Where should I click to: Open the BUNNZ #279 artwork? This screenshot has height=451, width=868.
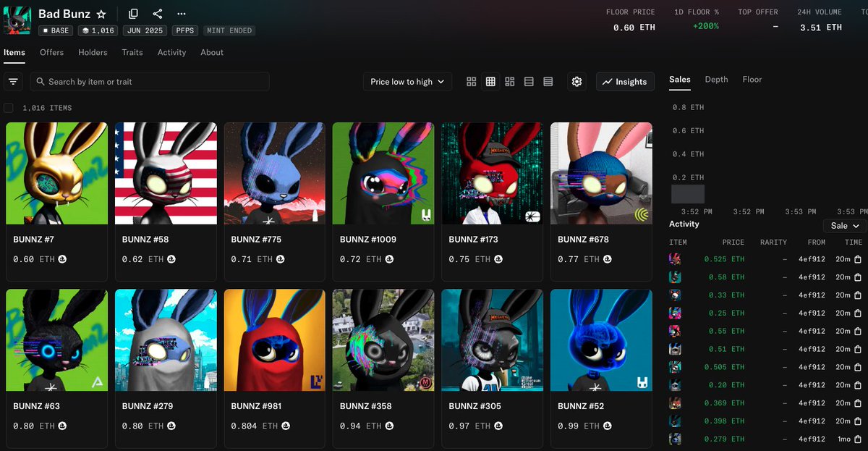click(x=166, y=340)
